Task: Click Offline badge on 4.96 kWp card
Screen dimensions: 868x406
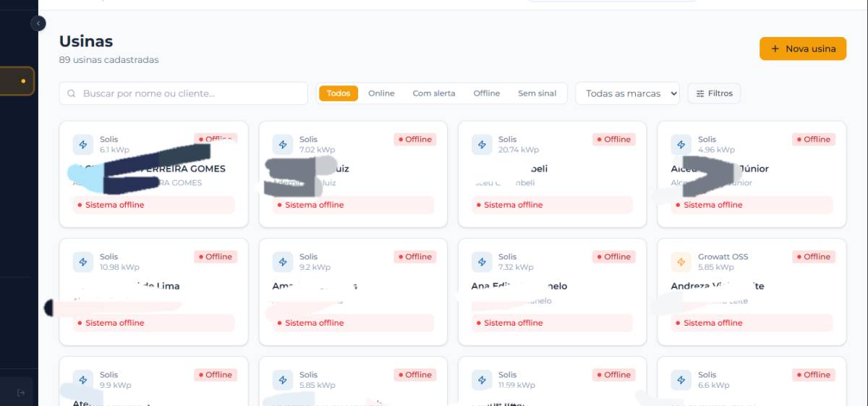Action: click(x=814, y=139)
